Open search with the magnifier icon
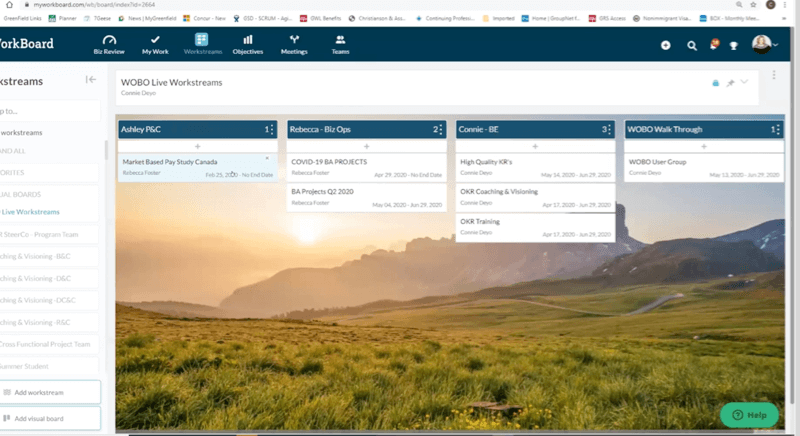This screenshot has height=436, width=800. click(x=692, y=46)
